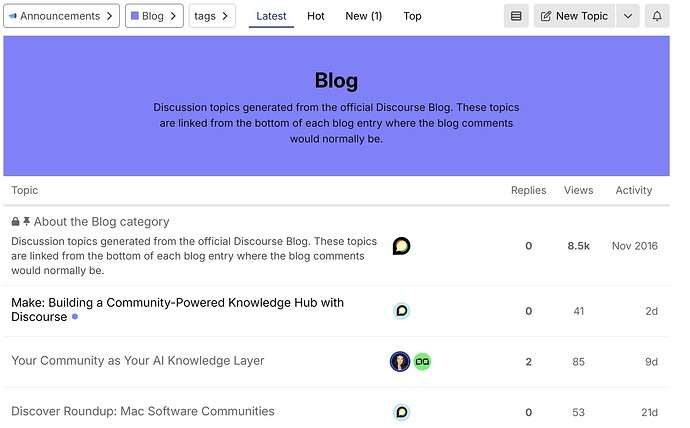Sort topics by Views column
690x428 pixels.
579,190
